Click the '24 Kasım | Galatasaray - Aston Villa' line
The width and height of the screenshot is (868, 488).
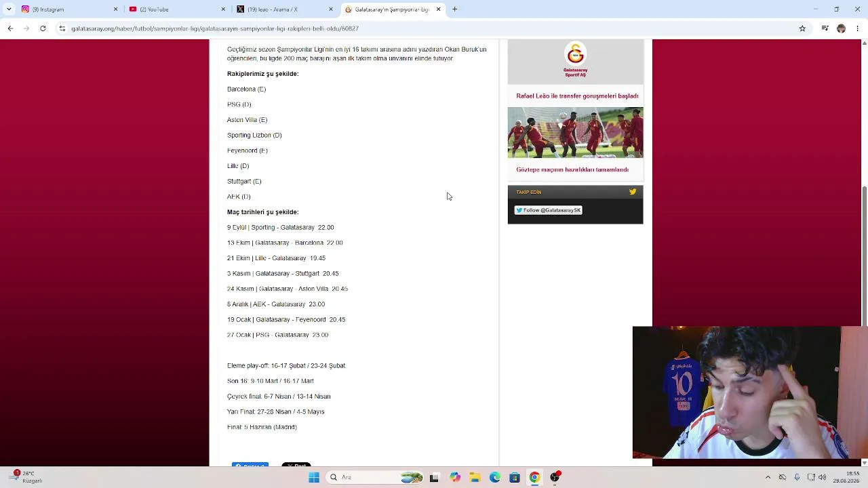288,289
